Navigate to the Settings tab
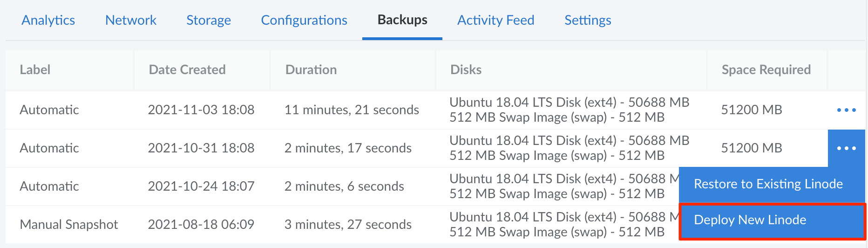 tap(588, 20)
